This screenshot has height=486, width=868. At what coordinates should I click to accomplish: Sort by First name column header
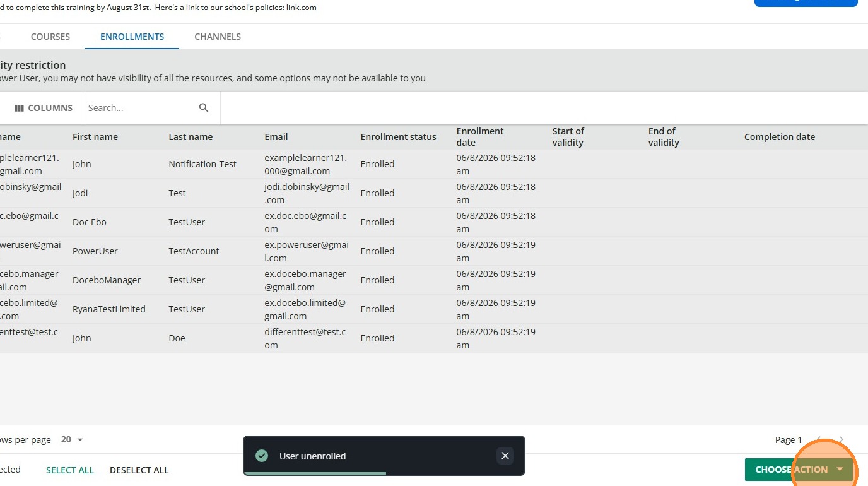95,137
